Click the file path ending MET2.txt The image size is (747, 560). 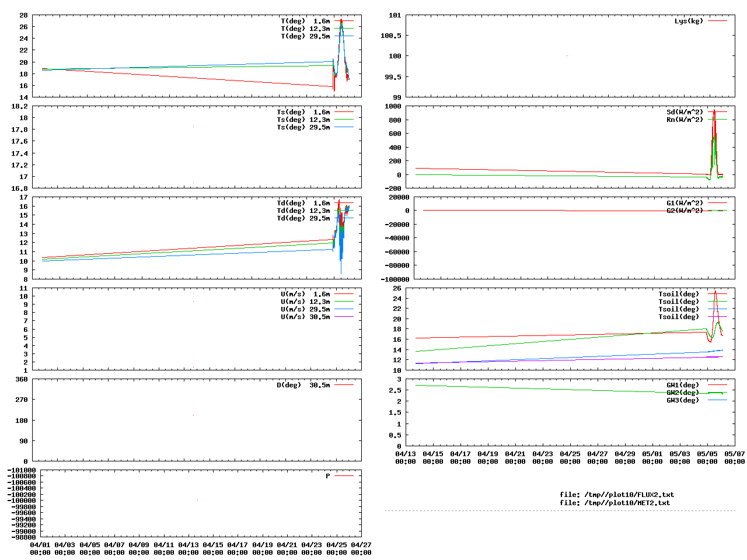click(615, 503)
